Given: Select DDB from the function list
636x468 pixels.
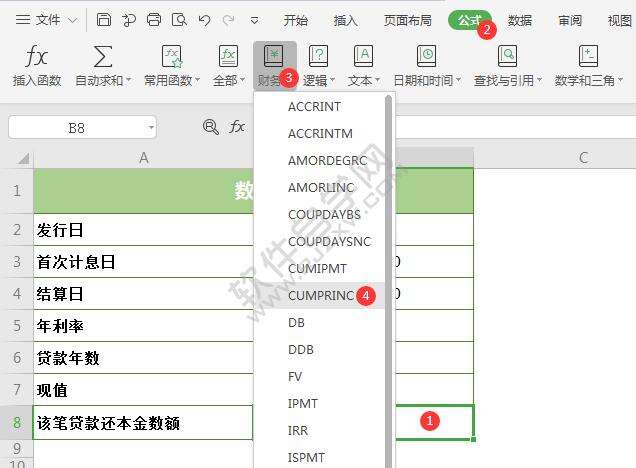Looking at the screenshot, I should pyautogui.click(x=320, y=350).
